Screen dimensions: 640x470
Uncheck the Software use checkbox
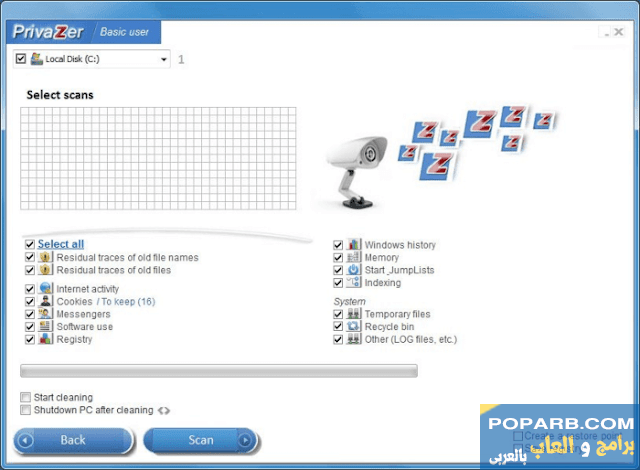pyautogui.click(x=30, y=327)
